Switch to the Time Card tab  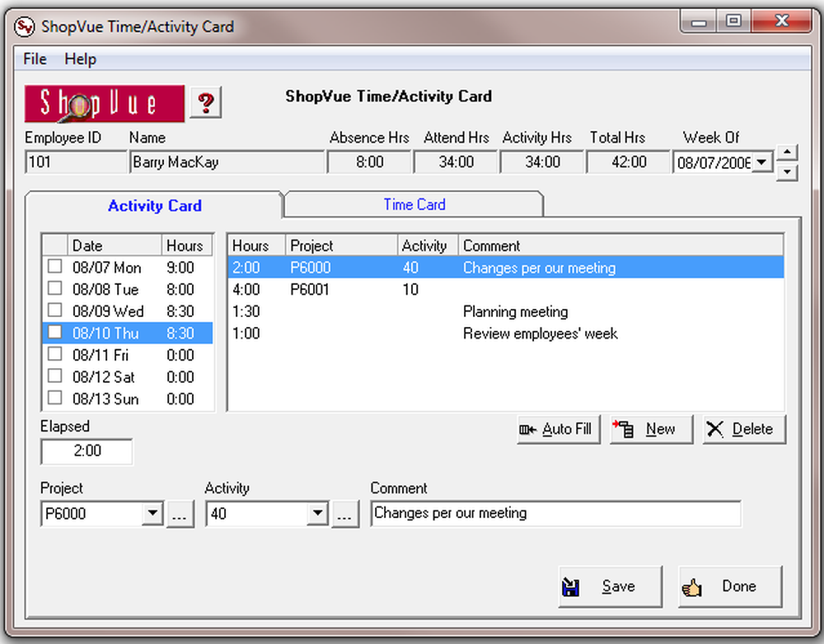tap(414, 204)
